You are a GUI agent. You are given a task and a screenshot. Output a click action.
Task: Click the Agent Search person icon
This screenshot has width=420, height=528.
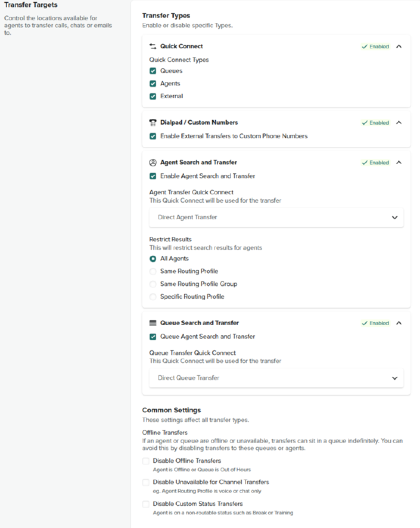(x=153, y=163)
